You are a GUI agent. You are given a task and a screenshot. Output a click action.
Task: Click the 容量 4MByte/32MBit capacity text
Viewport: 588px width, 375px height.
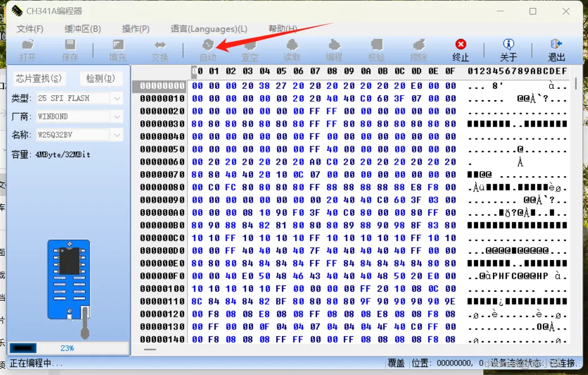click(x=51, y=155)
